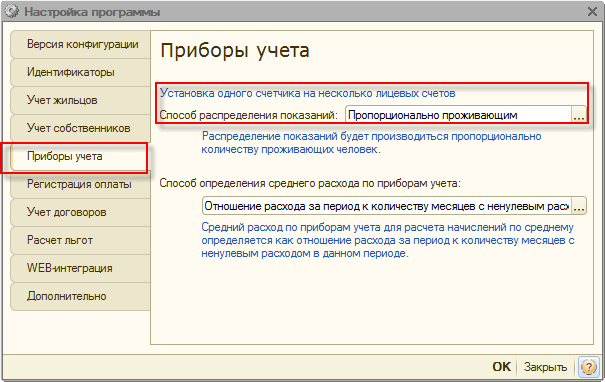This screenshot has height=382, width=605.
Task: Click the gear icon in title bar
Action: [12, 12]
